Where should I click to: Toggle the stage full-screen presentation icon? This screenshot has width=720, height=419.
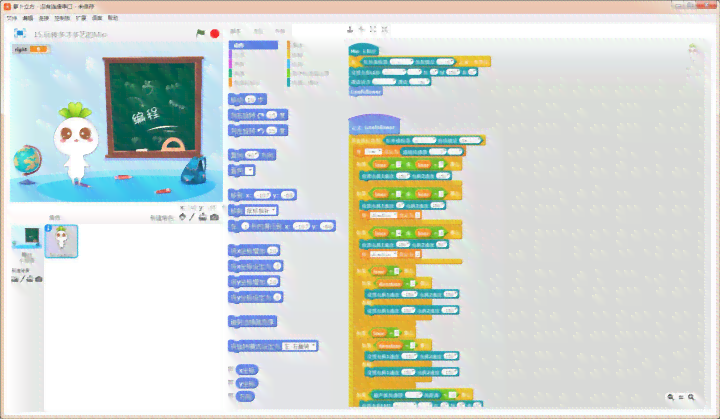[20, 33]
